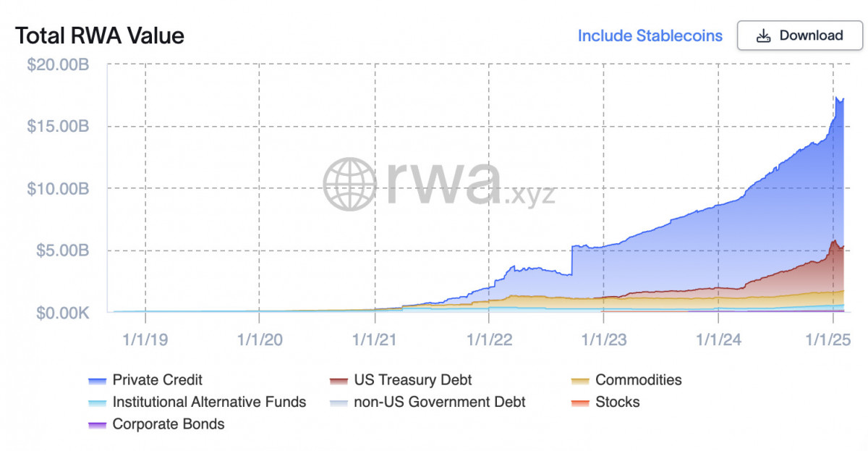This screenshot has width=868, height=451.
Task: Click the Corporate Bonds legend icon
Action: pyautogui.click(x=97, y=425)
